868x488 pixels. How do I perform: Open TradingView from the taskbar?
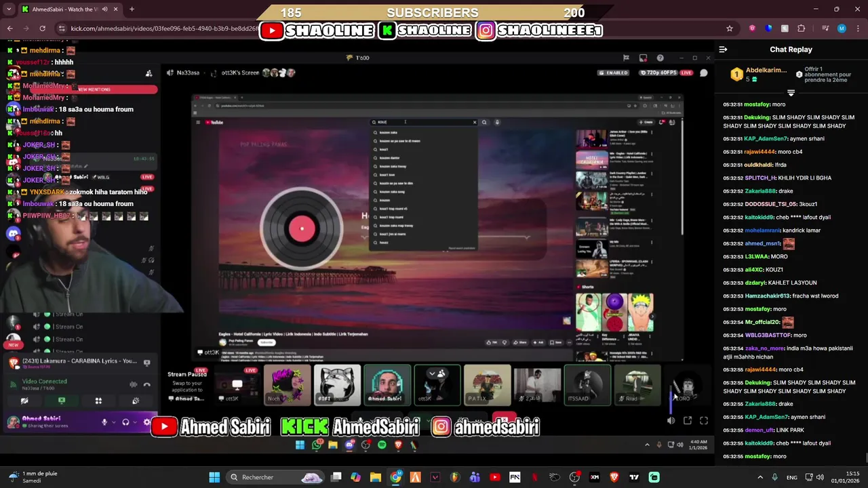[634, 477]
